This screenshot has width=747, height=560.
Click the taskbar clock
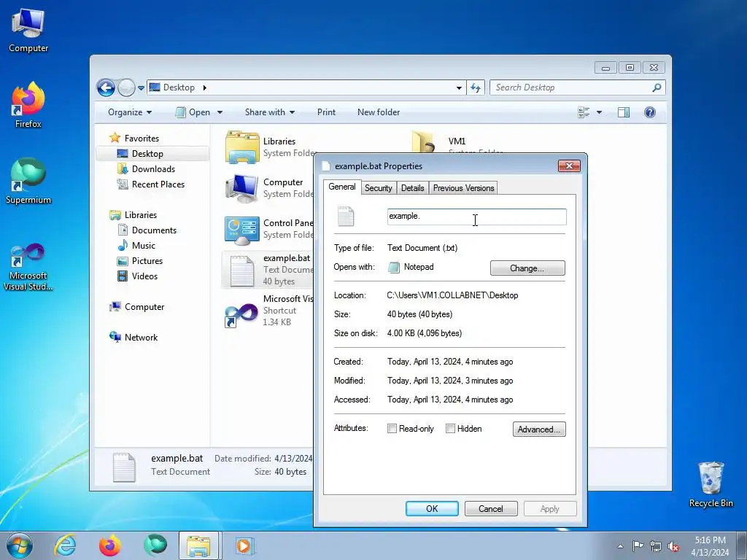pyautogui.click(x=710, y=546)
